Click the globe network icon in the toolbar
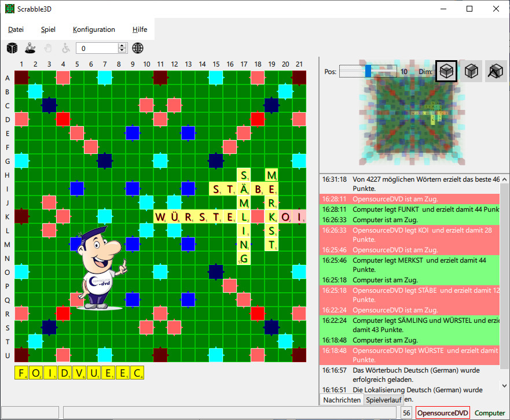 138,48
